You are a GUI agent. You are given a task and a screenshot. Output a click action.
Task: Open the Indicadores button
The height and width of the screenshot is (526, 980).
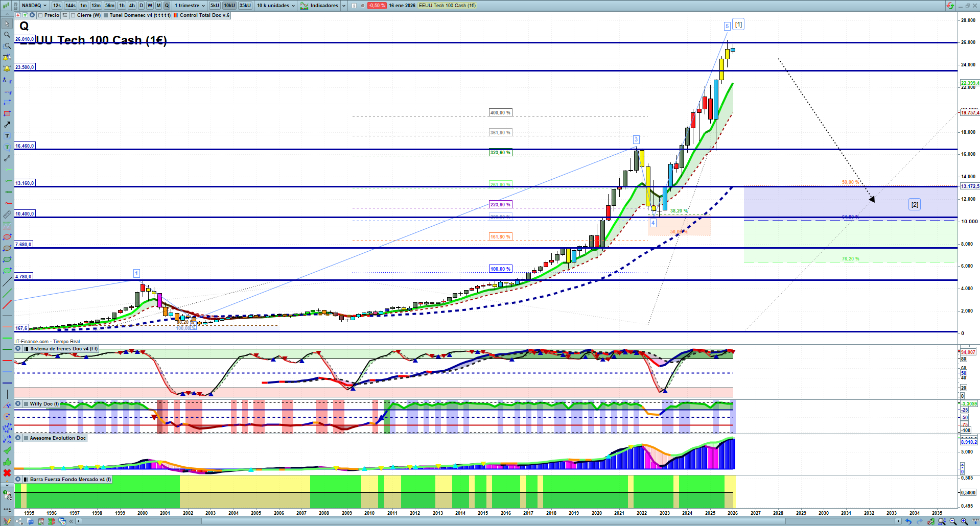319,6
